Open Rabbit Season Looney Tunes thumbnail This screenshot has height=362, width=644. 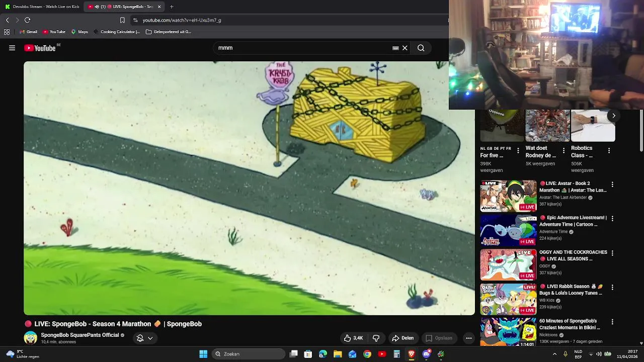click(508, 299)
